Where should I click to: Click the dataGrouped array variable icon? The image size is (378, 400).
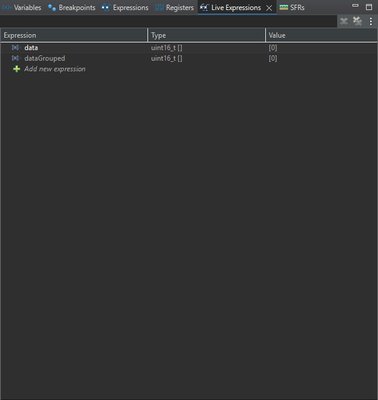tap(16, 58)
